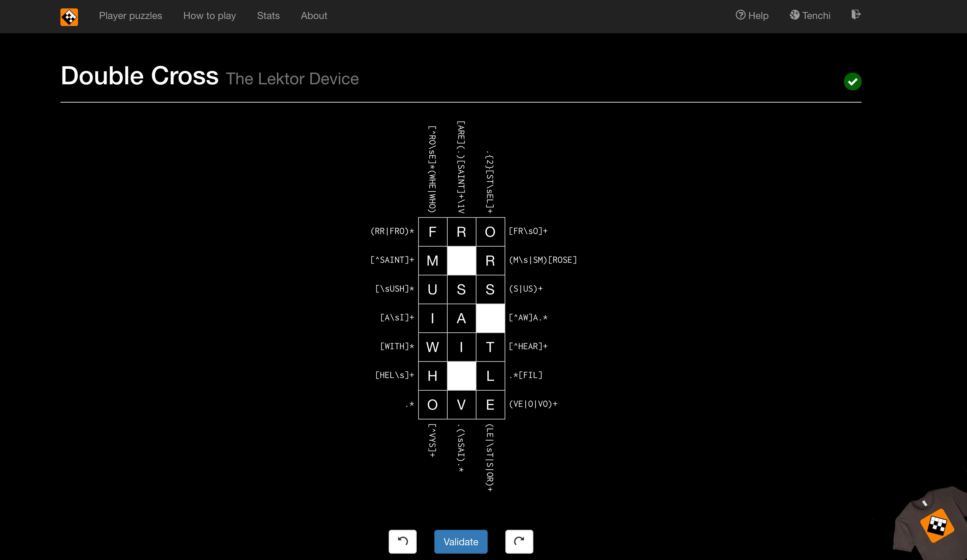Screen dimensions: 967x560
Task: Click the undo arrow icon below the grid
Action: point(403,542)
